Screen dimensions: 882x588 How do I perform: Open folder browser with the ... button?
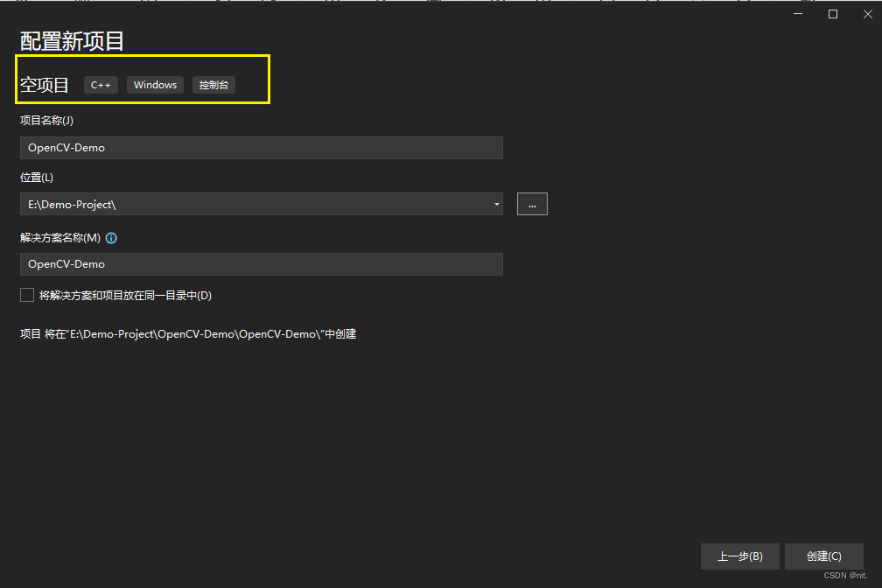click(532, 204)
